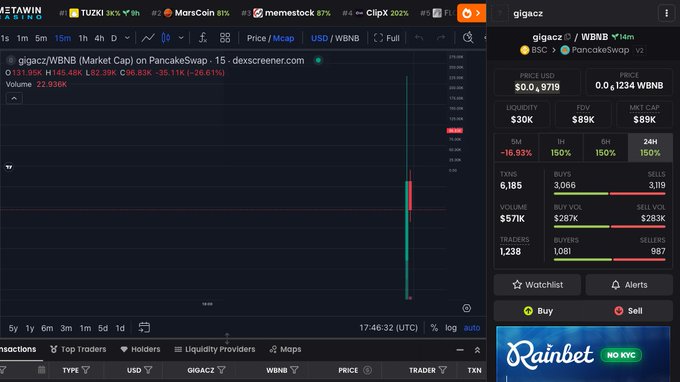The image size is (680, 382).
Task: Click the chart reset target icon
Action: click(466, 308)
